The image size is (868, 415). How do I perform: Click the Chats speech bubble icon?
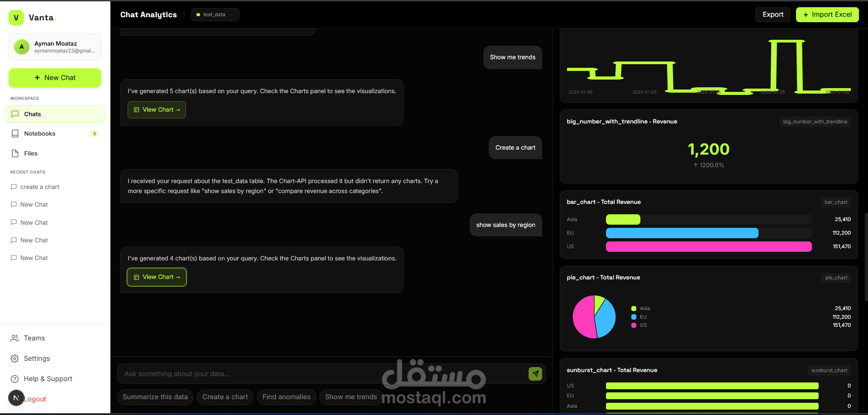coord(15,114)
